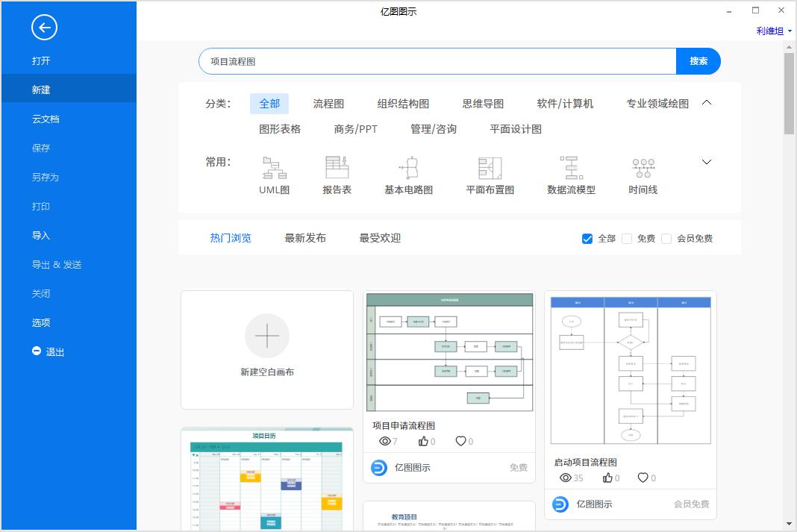Switch to the 最新发布 tab
This screenshot has height=532, width=797.
click(x=304, y=238)
